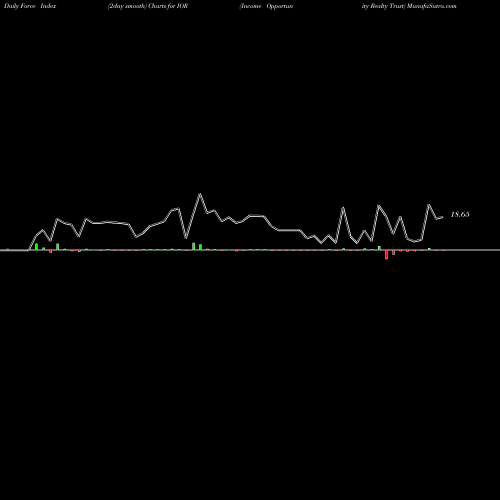Click the 'ity Realty Trust) MunafaSutra.com' text

click(x=409, y=6)
